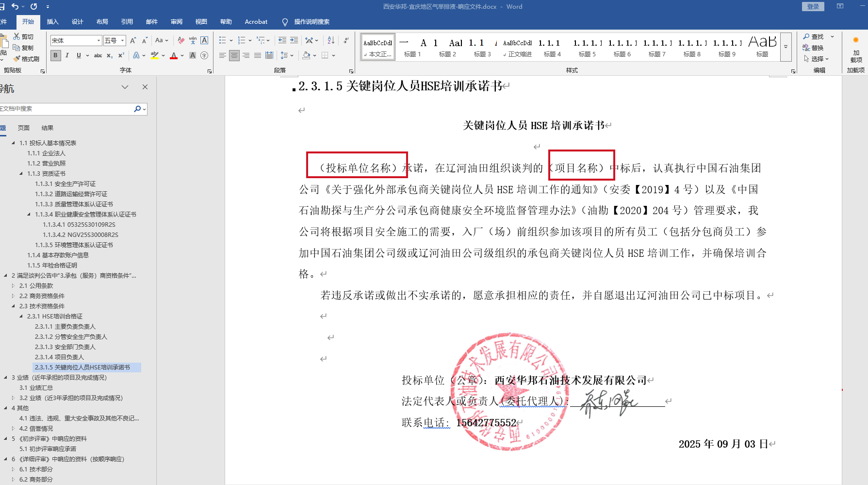Increase font size with grow font icon
Viewport: 868px width, 485px height.
point(133,40)
